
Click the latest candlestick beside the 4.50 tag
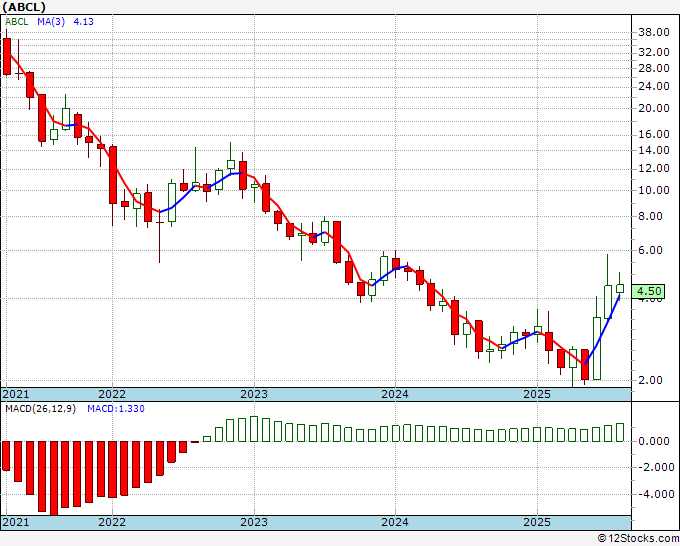620,288
